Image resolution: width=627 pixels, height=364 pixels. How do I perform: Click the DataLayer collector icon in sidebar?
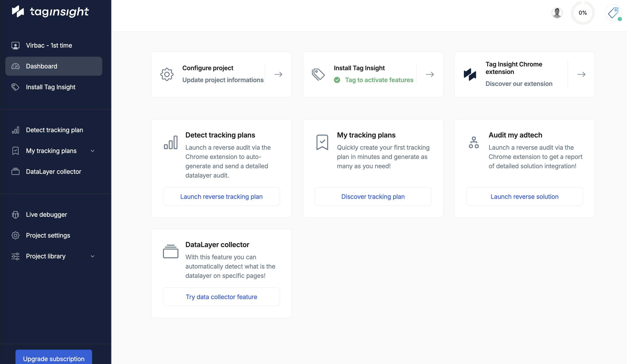tap(15, 171)
